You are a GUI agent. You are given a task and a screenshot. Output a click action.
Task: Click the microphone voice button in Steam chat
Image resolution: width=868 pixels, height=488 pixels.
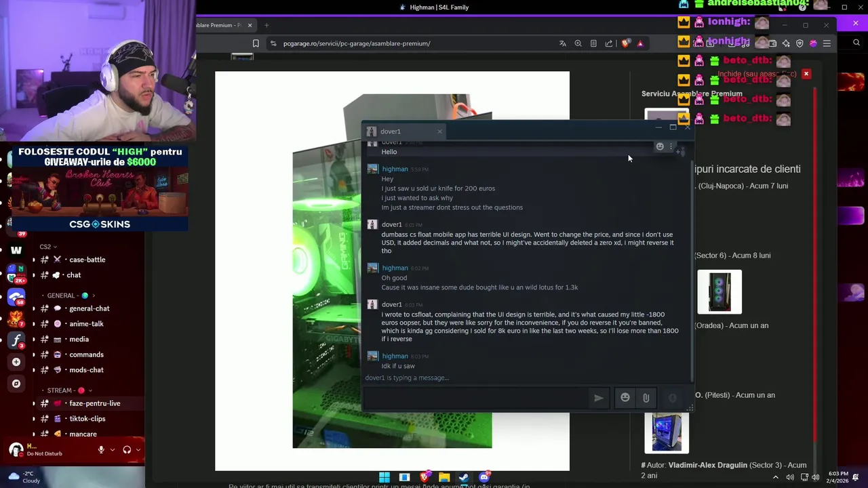(672, 398)
